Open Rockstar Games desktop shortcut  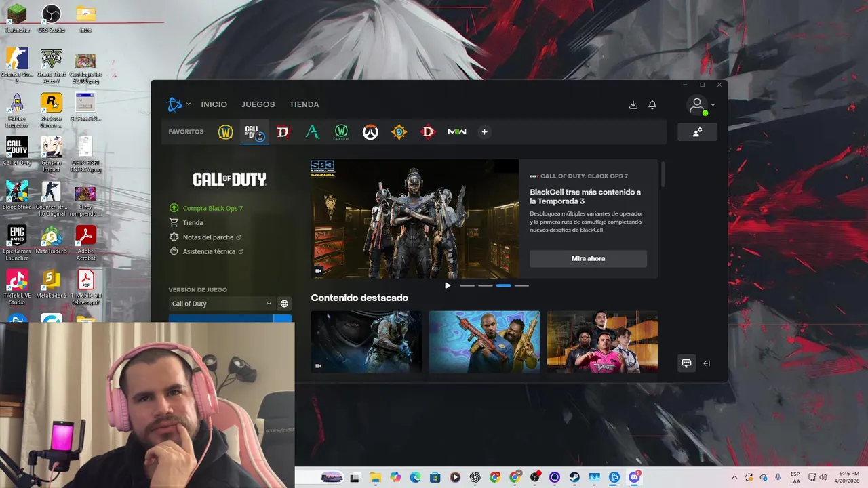(52, 110)
